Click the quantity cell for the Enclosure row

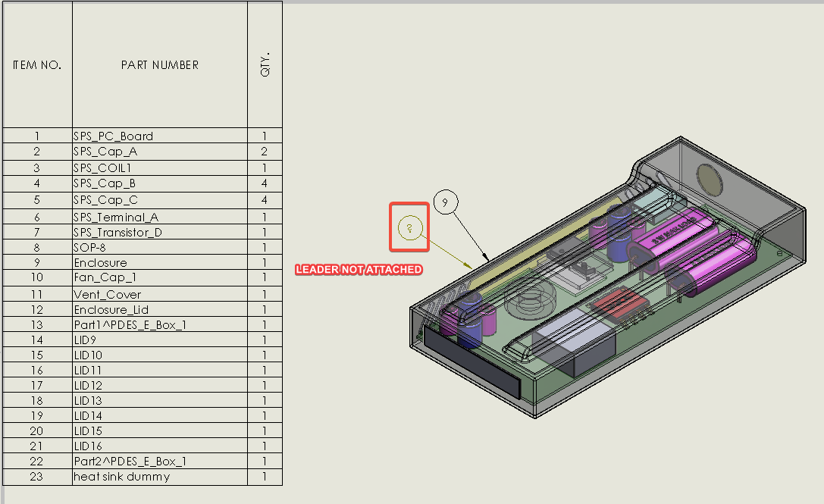(265, 262)
